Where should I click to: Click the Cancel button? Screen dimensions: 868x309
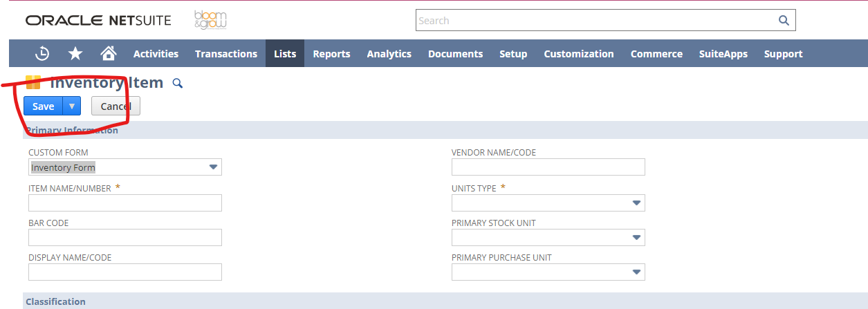coord(116,106)
